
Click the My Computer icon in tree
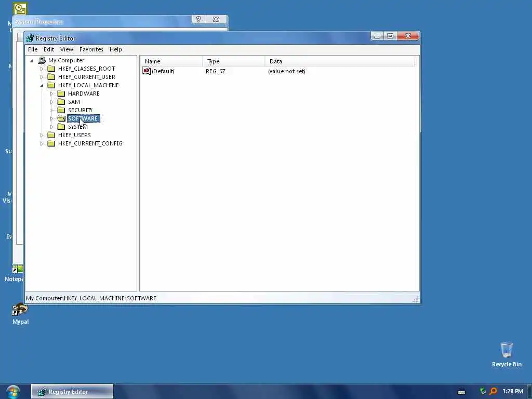tap(42, 60)
